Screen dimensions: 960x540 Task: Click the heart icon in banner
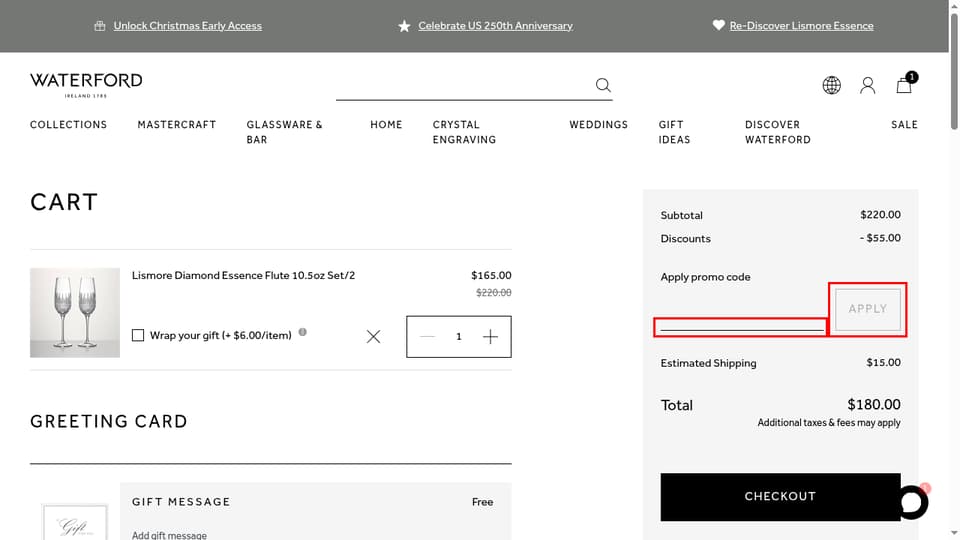pos(719,25)
